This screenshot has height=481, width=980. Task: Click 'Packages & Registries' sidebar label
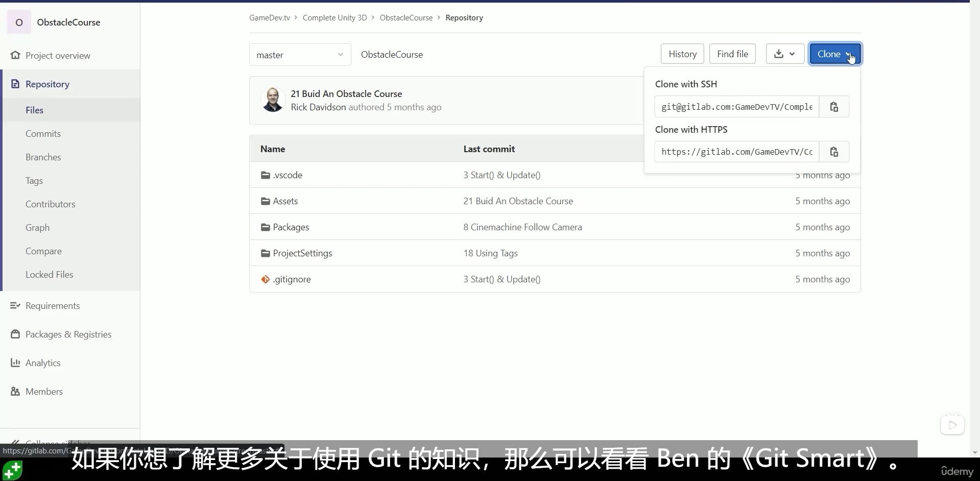[x=68, y=334]
